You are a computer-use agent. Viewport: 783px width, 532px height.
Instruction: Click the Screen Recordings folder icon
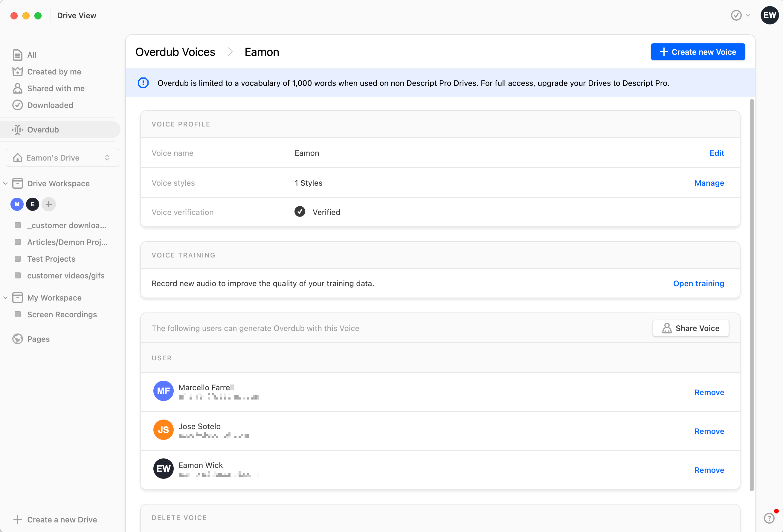coord(18,314)
